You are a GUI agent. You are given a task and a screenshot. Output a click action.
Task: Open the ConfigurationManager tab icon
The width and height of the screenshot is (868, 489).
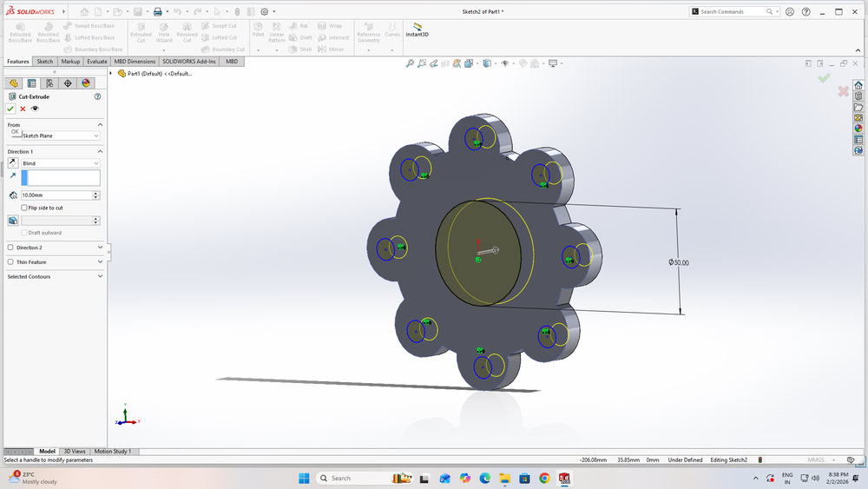[49, 83]
